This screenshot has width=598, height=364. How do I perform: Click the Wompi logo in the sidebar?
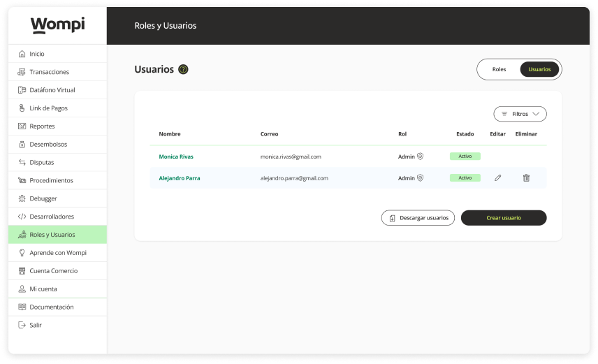pyautogui.click(x=57, y=25)
